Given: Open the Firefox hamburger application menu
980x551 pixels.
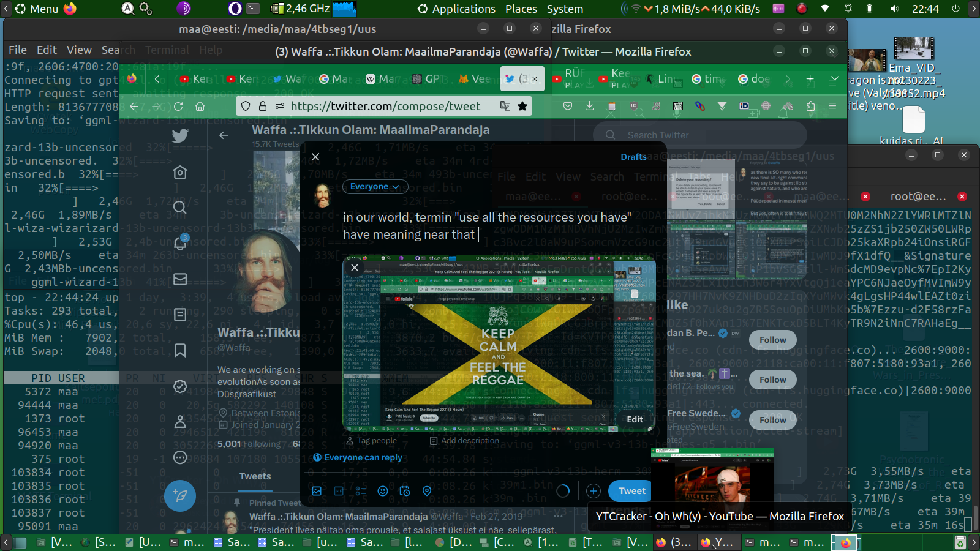Looking at the screenshot, I should 832,107.
